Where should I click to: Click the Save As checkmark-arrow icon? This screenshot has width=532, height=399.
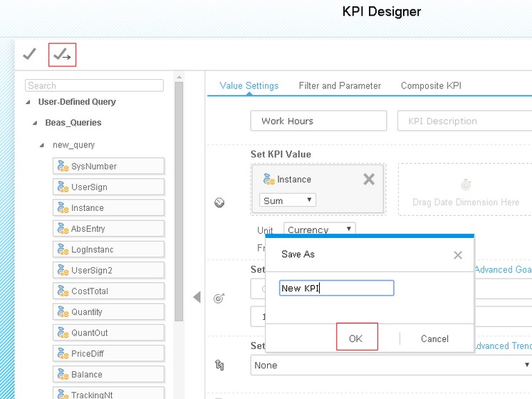coord(62,55)
